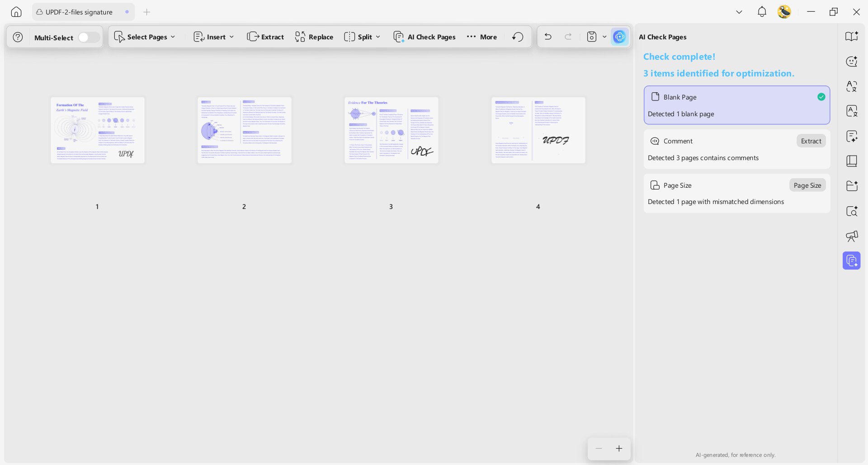Undo the last action
868x465 pixels.
(x=548, y=37)
